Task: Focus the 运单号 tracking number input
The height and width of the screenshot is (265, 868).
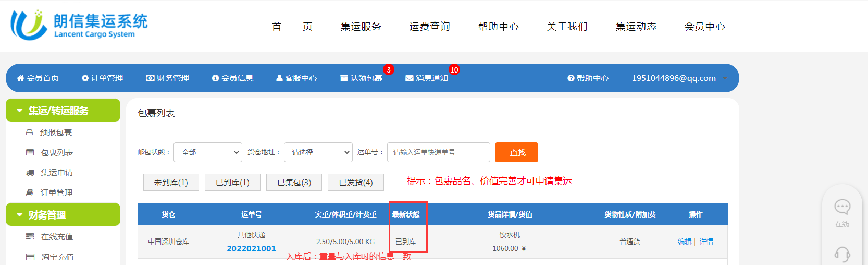Action: pyautogui.click(x=438, y=152)
